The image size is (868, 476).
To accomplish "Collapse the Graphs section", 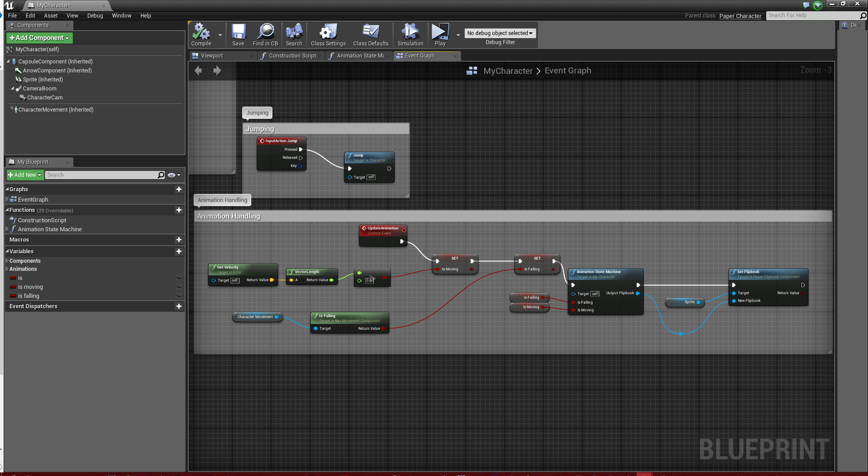I will 7,189.
